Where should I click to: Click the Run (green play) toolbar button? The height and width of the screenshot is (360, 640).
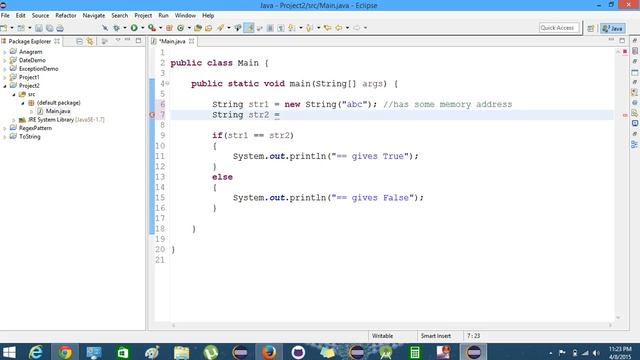tap(134, 28)
